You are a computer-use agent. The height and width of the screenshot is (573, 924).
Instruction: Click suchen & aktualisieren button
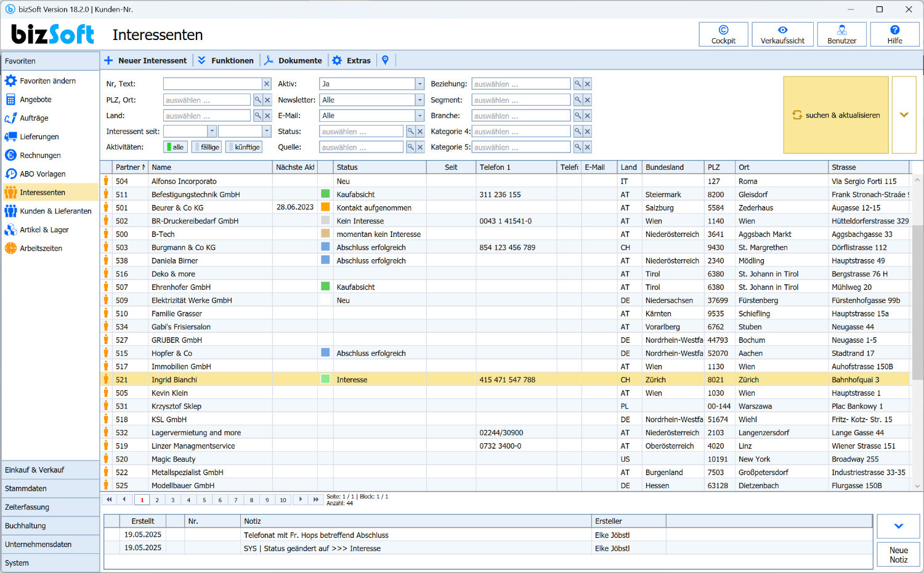(836, 115)
